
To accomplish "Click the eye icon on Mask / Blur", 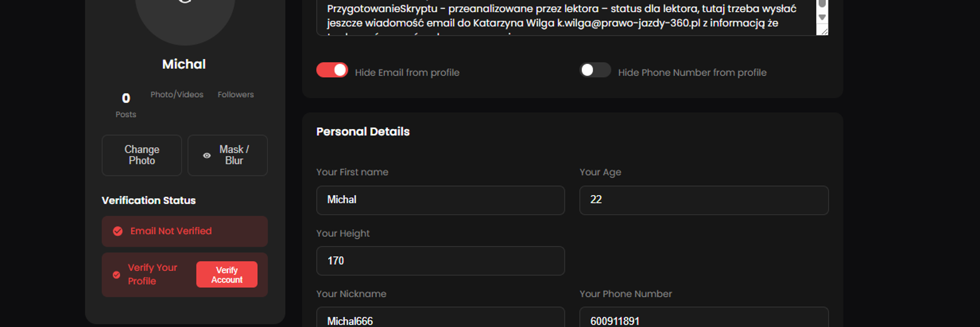I will pyautogui.click(x=207, y=155).
